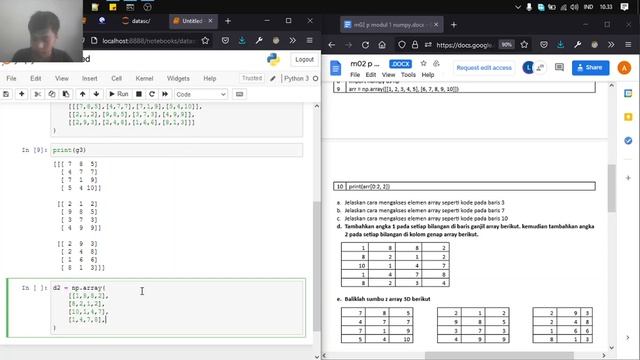Click the 90% zoom level indicator
Screen dimensions: 640x360
506,44
